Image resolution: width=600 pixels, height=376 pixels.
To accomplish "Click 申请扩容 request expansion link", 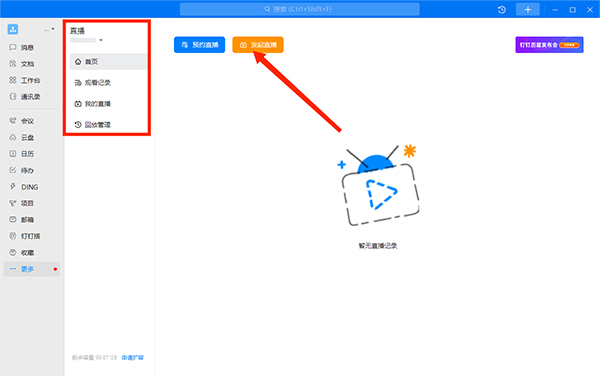I will pos(132,358).
